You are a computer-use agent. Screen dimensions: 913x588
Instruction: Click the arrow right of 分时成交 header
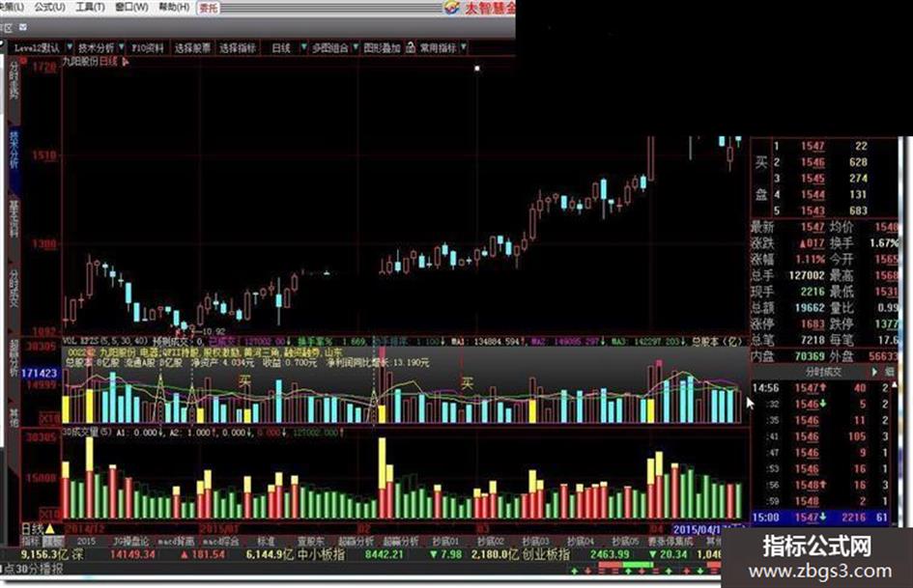(x=874, y=372)
